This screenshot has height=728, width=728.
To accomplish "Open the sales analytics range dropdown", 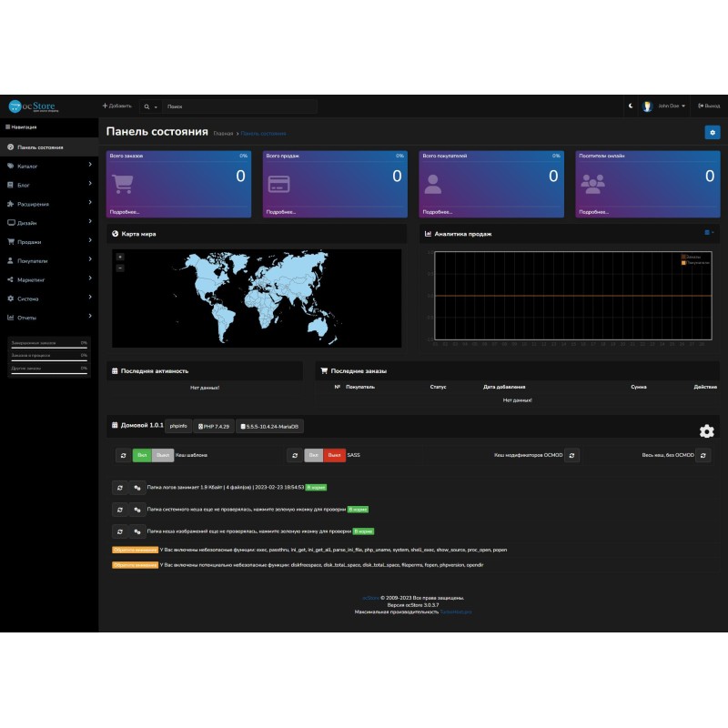I will [709, 233].
